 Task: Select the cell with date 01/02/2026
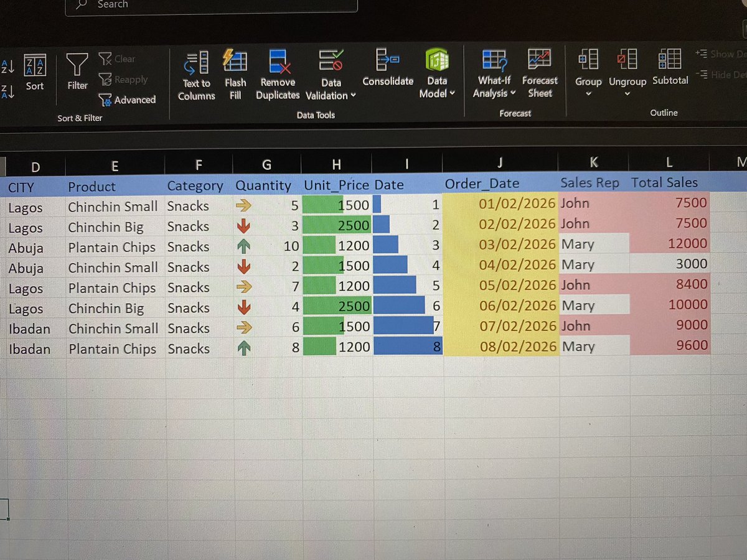[500, 203]
